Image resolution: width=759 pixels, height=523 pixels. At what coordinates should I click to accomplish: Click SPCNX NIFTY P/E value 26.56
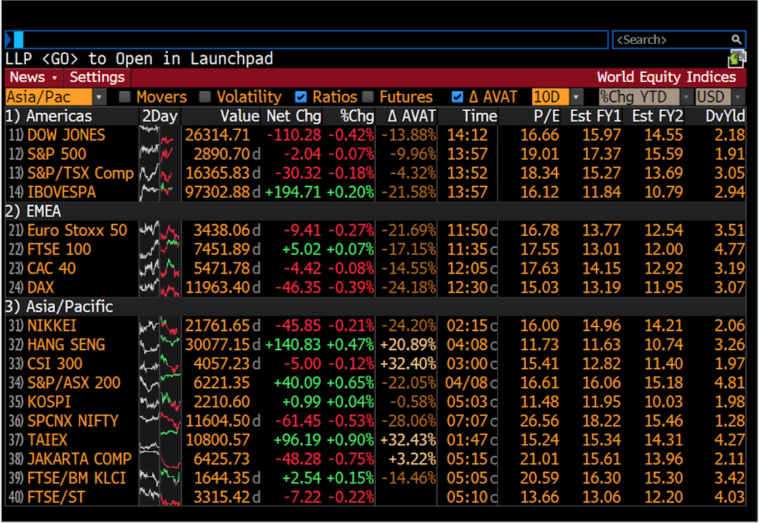[539, 421]
